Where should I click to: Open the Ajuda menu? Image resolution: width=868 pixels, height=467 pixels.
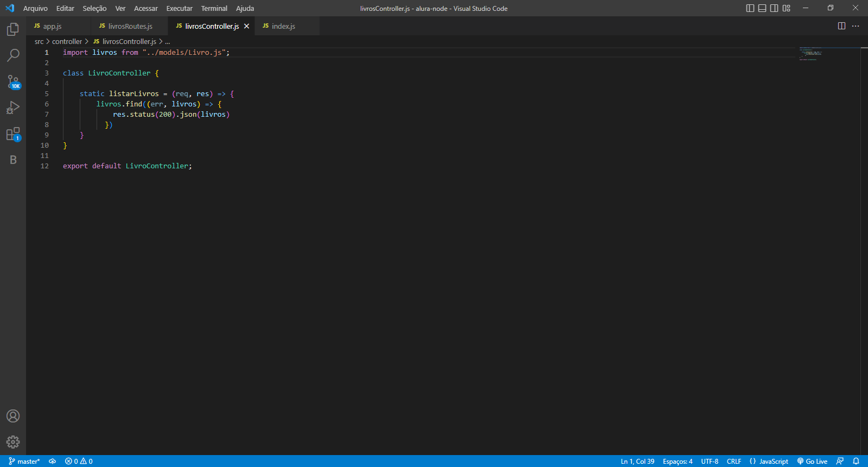pos(245,8)
